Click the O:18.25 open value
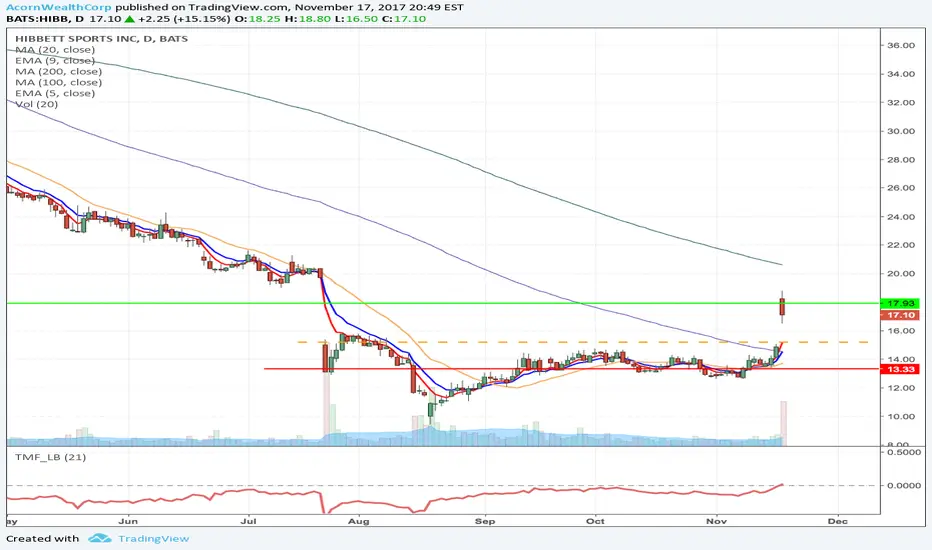The width and height of the screenshot is (932, 550). [x=257, y=18]
